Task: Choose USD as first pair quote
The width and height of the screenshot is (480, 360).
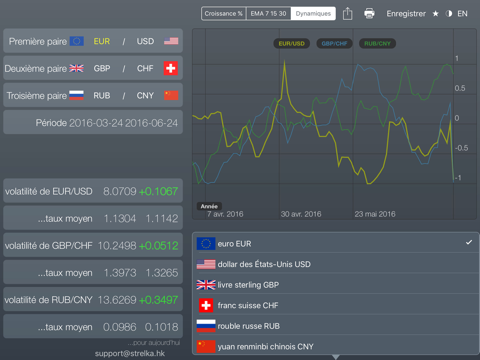Action: 145,41
